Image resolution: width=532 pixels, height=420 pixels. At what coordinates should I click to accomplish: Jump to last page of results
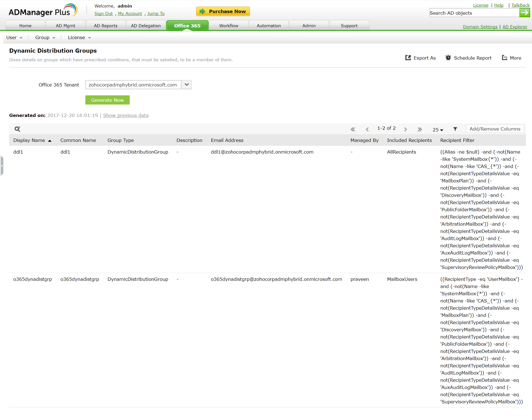point(420,129)
